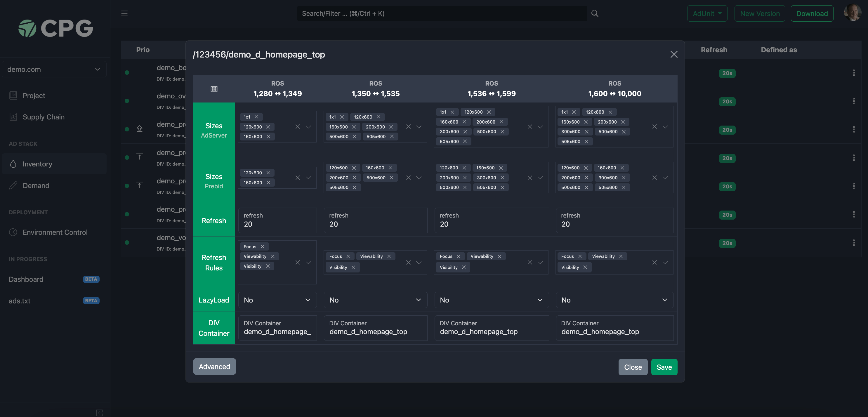
Task: Close the modal with the X icon
Action: 674,54
